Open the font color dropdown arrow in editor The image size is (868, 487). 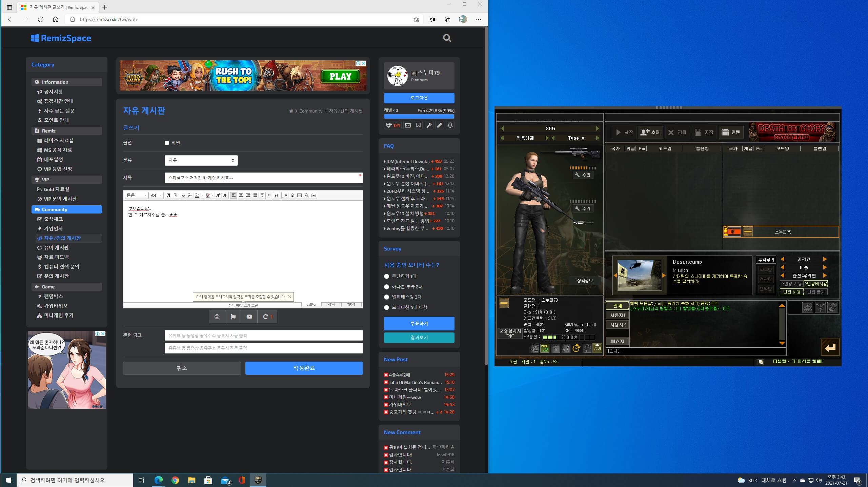point(202,195)
